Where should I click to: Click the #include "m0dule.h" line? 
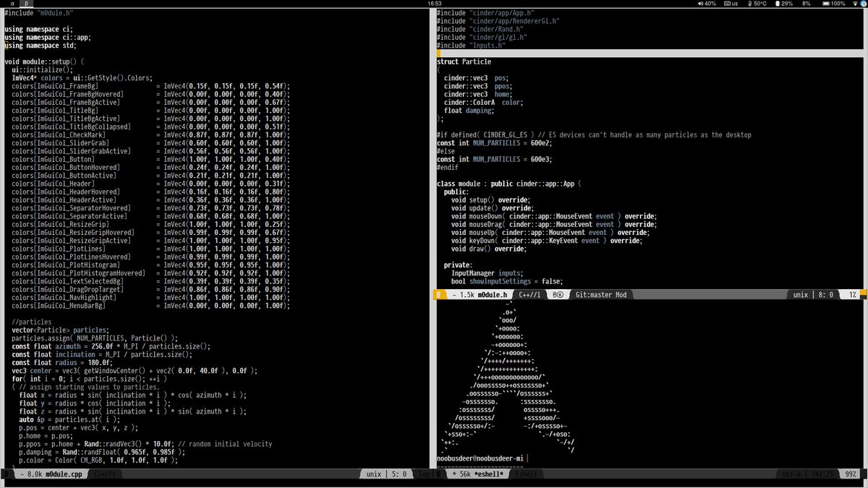click(x=38, y=13)
